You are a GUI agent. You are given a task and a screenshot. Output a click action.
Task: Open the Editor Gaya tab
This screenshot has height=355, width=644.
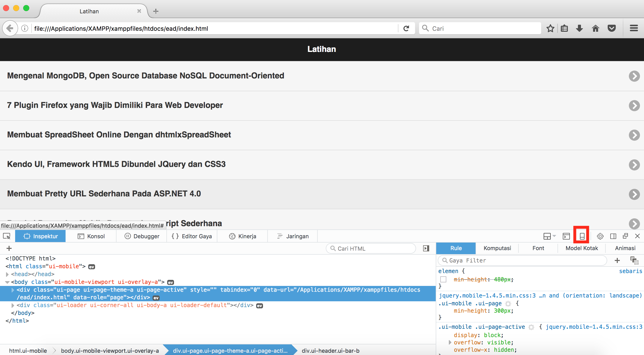[192, 236]
